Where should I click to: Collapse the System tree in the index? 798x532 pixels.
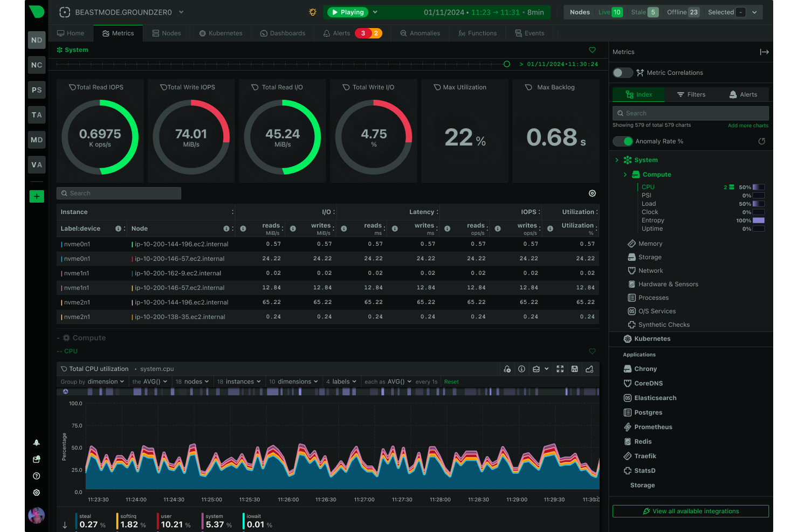click(x=617, y=160)
